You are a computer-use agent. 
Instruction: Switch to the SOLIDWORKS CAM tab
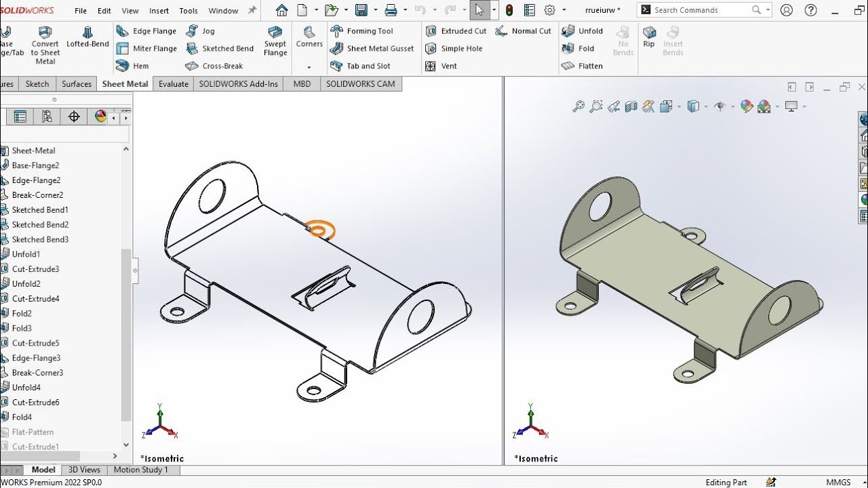coord(361,84)
